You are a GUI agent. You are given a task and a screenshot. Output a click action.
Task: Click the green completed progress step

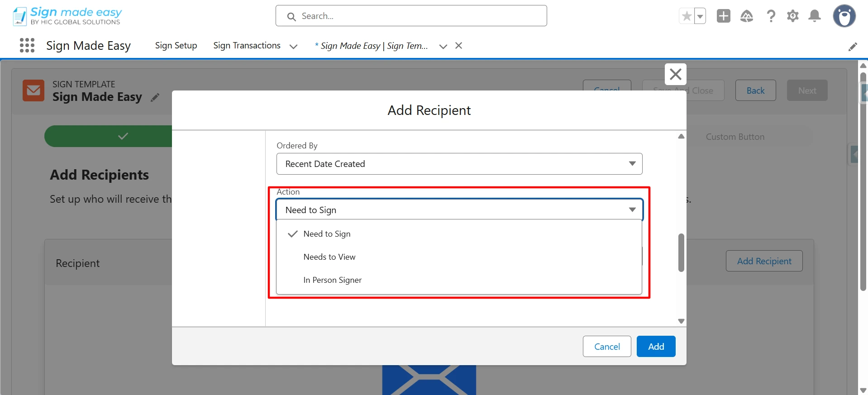click(109, 136)
